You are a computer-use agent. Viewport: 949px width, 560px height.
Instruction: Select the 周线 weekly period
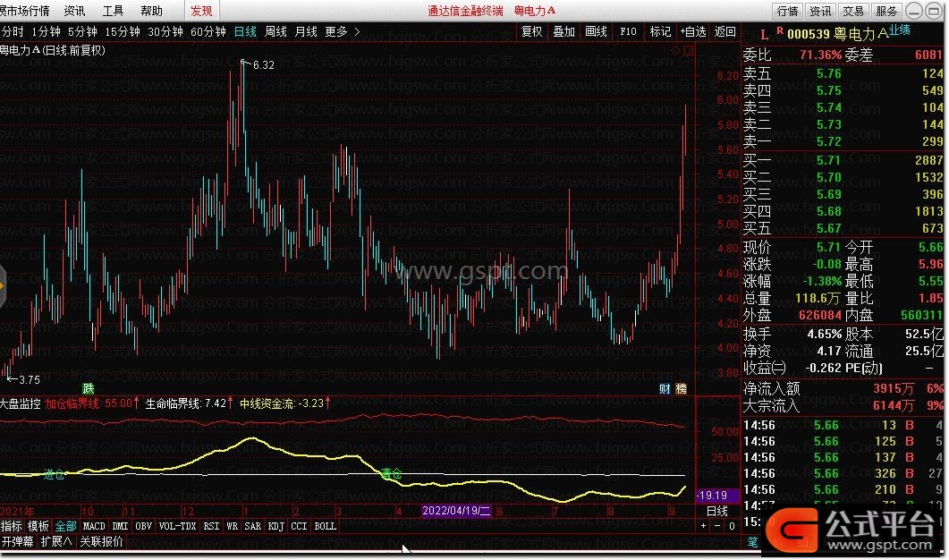[276, 31]
